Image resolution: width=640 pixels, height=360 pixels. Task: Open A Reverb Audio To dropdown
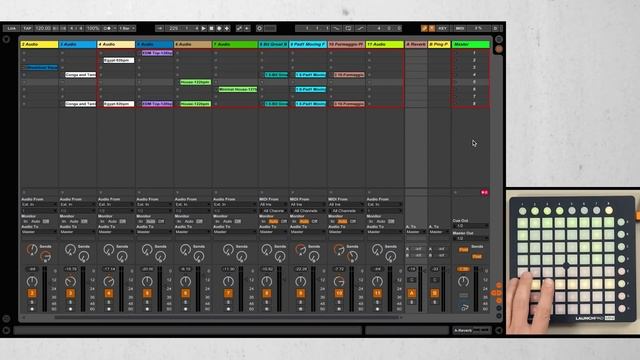click(416, 232)
